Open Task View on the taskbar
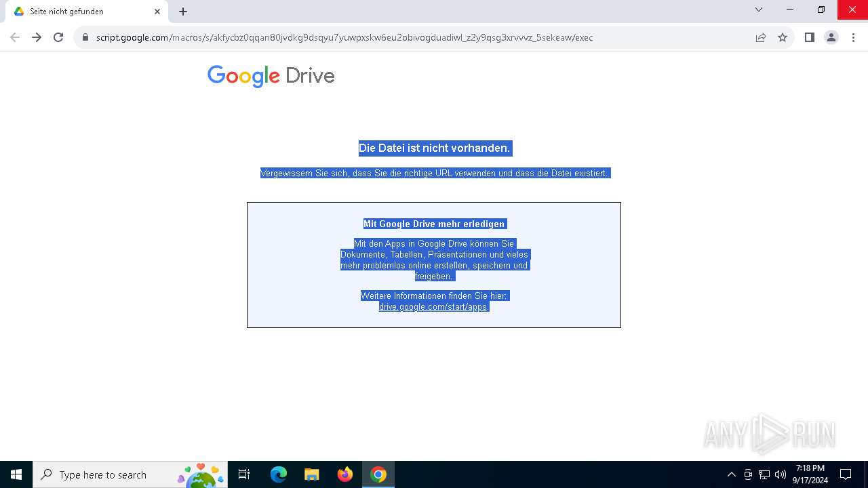The image size is (868, 488). coord(244,474)
